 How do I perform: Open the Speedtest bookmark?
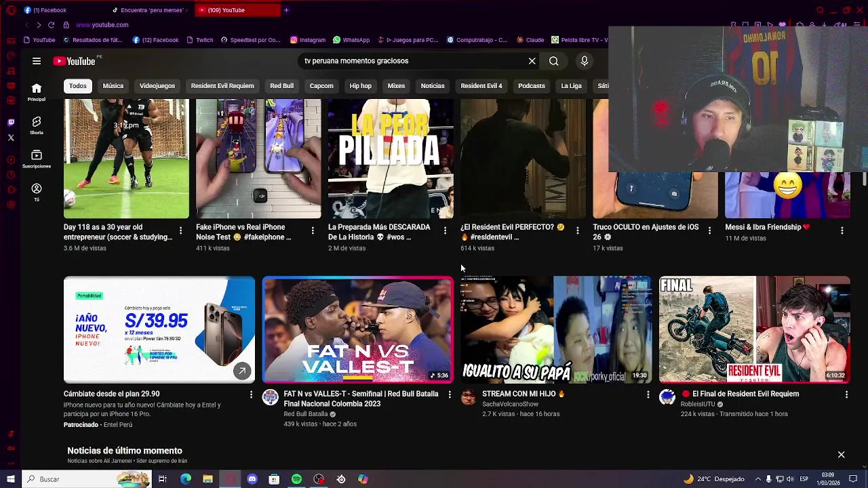[250, 40]
